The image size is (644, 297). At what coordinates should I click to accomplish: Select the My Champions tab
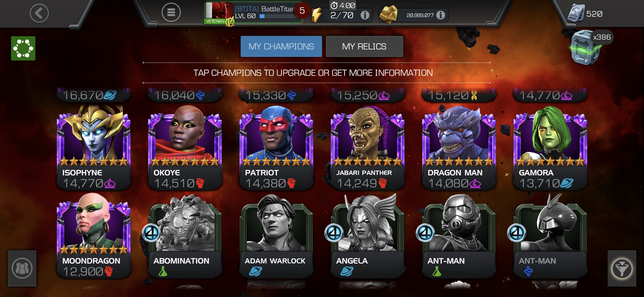tap(281, 46)
